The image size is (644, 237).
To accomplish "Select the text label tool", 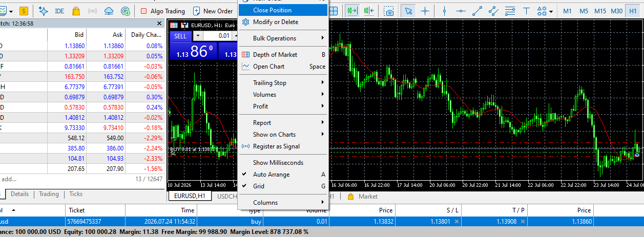I will click(526, 11).
